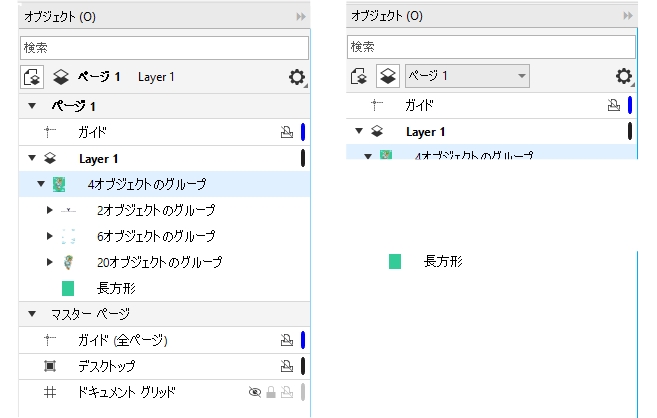Toggle print icon for デスクトップ layer
Screen dimensions: 657x418
pos(286,367)
